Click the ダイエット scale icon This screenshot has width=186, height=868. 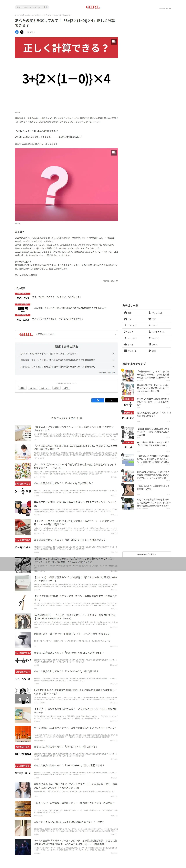(126, 351)
